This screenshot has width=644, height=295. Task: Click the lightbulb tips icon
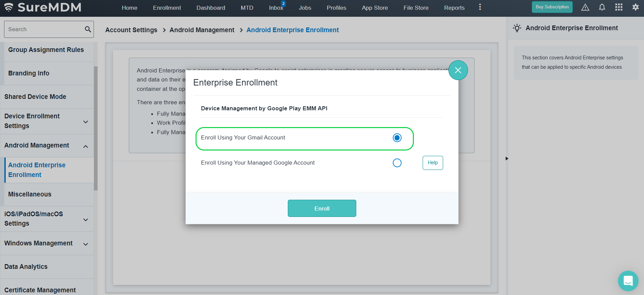(x=517, y=28)
